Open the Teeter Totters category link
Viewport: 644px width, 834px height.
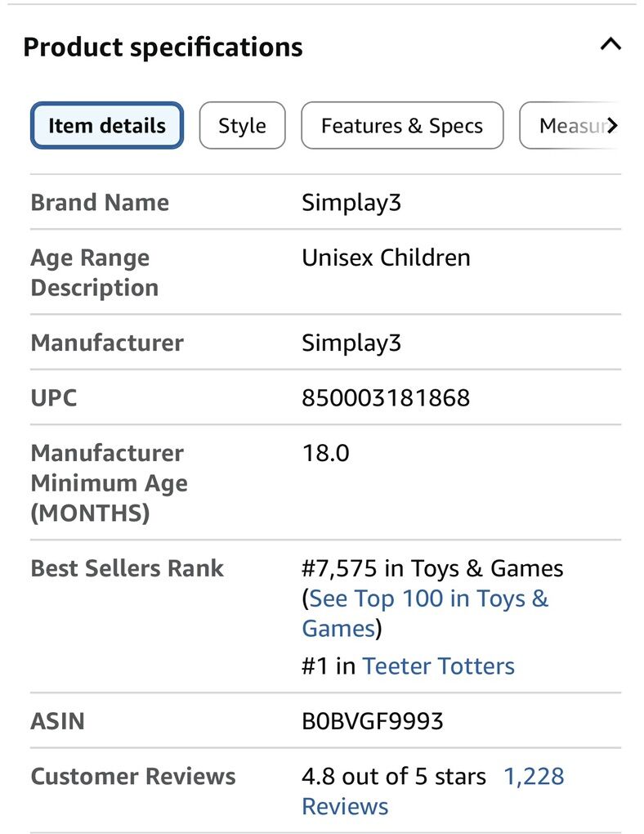tap(438, 666)
